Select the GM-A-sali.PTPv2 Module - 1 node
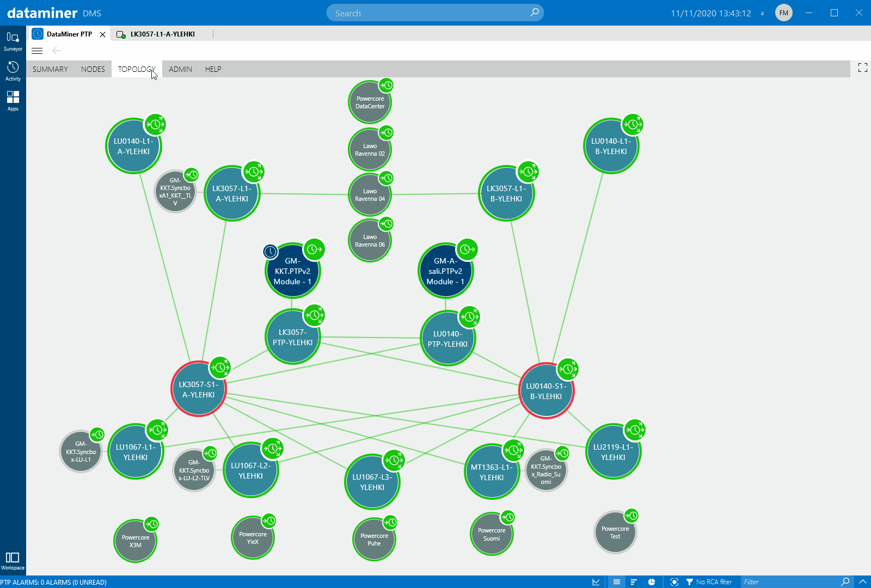This screenshot has width=871, height=588. [x=445, y=271]
